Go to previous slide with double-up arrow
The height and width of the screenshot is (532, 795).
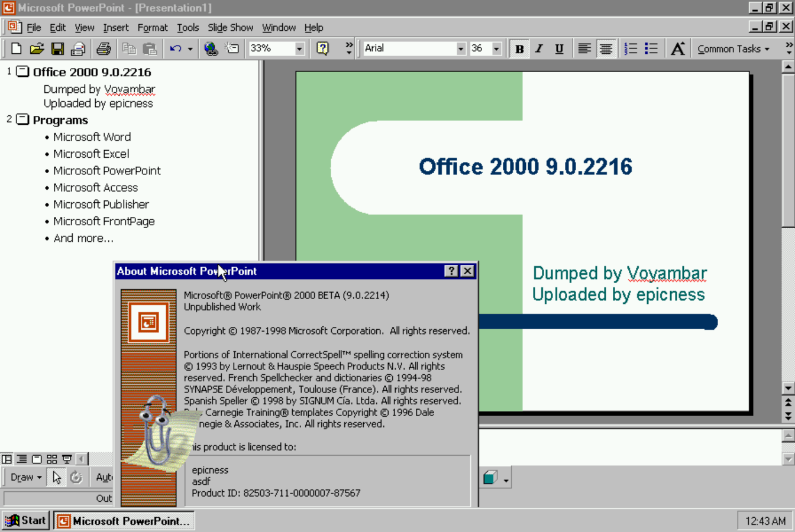click(x=788, y=402)
